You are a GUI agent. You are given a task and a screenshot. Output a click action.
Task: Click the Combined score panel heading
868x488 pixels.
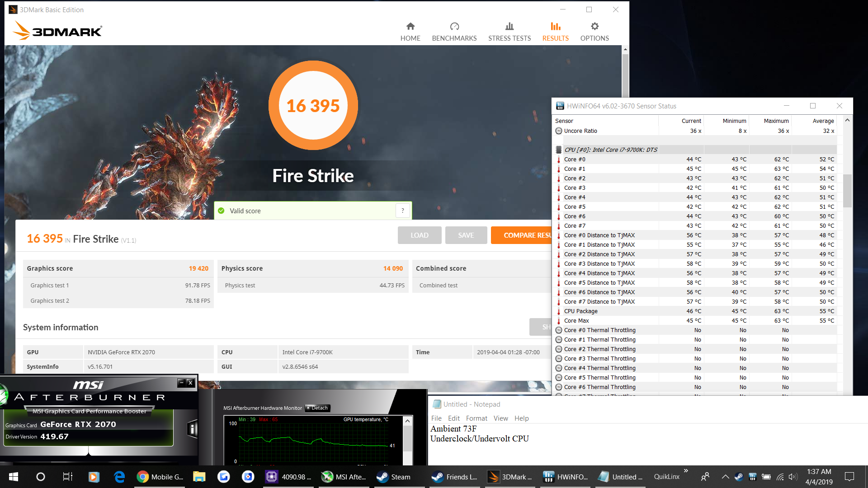(x=441, y=268)
